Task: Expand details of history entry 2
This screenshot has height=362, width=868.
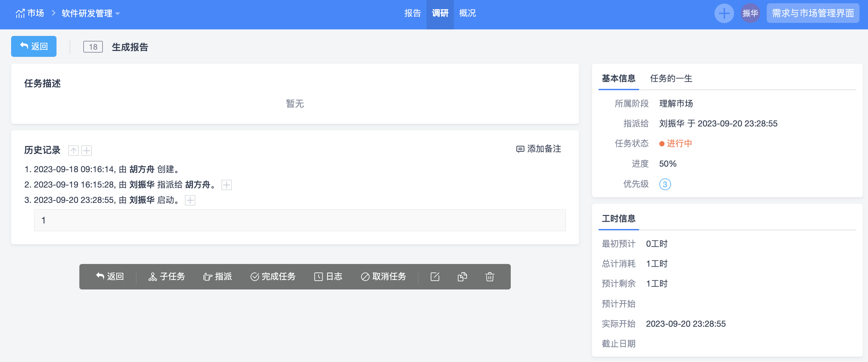Action: (226, 185)
